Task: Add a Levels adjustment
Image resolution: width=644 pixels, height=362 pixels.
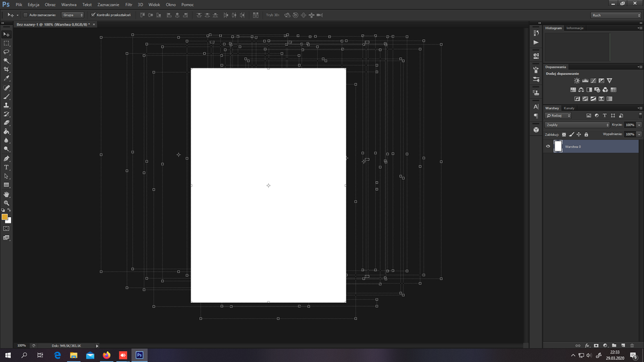Action: coord(585,81)
